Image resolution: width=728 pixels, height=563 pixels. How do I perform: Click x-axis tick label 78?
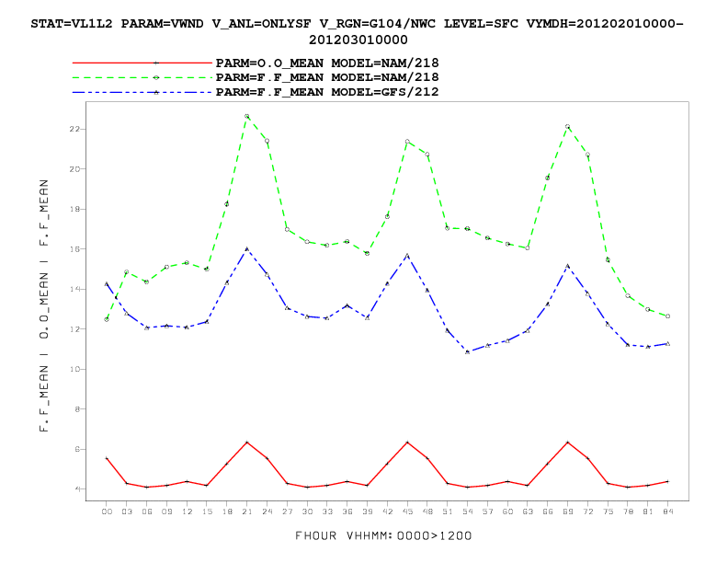tap(628, 511)
